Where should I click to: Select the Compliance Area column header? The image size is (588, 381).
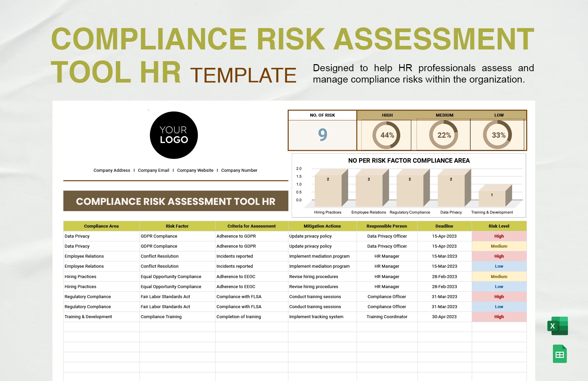point(101,226)
